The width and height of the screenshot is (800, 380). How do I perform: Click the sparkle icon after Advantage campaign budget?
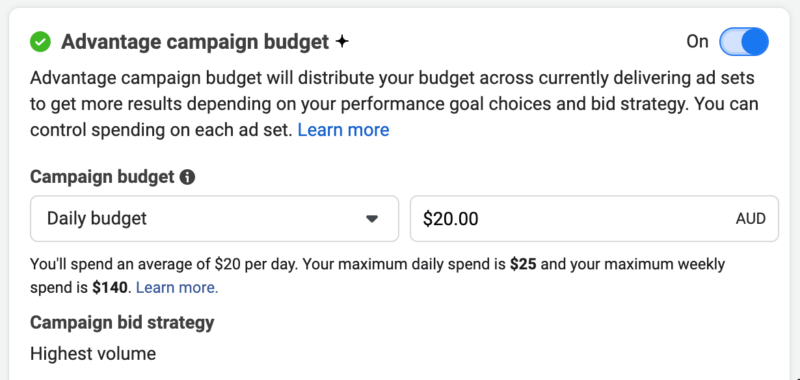(x=342, y=42)
